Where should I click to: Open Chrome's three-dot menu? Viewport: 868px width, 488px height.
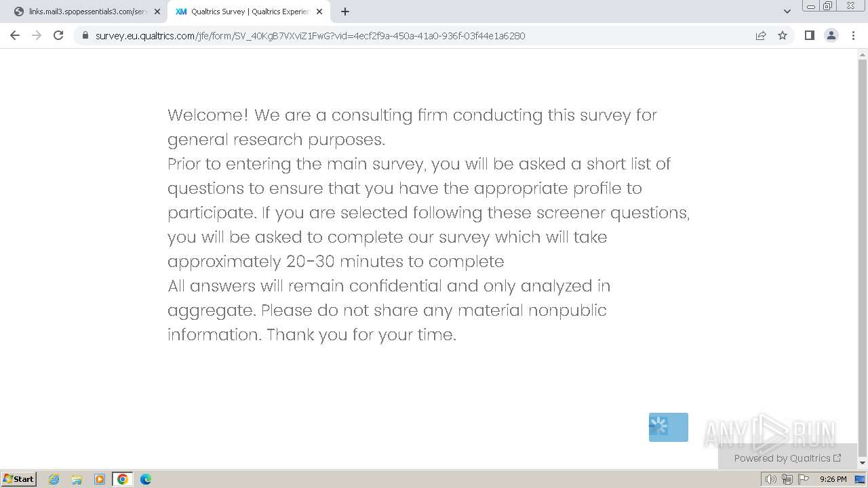pos(853,35)
